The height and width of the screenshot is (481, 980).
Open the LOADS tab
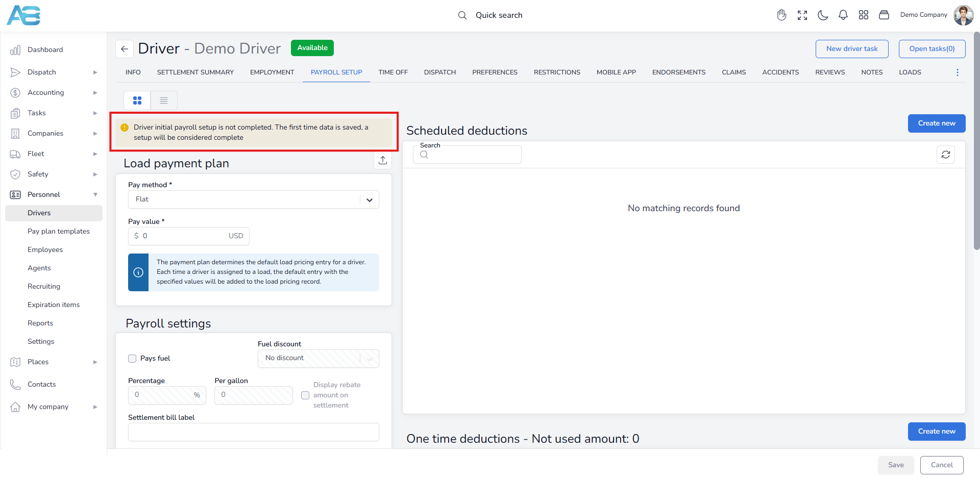(x=910, y=72)
